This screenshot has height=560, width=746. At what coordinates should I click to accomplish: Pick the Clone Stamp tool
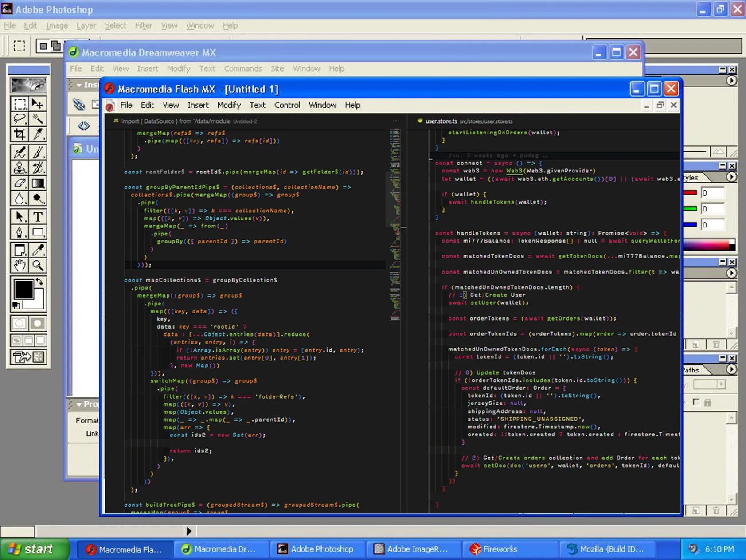[20, 168]
